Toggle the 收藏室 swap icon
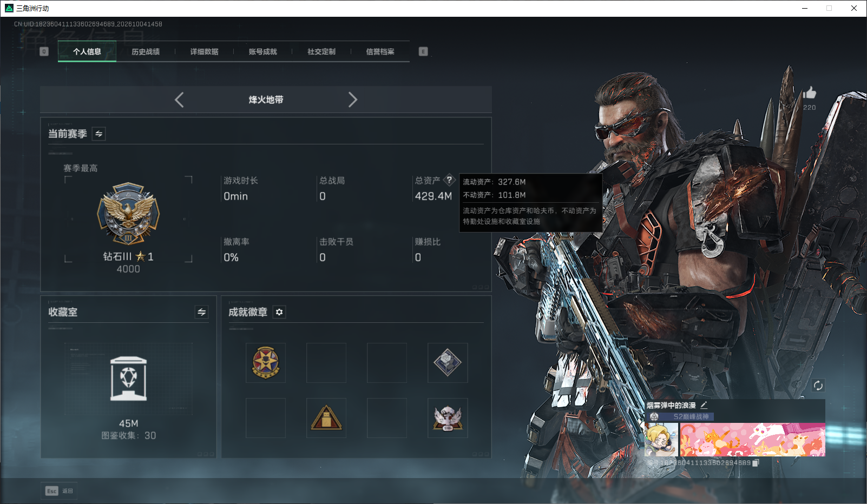The width and height of the screenshot is (867, 504). (x=202, y=312)
